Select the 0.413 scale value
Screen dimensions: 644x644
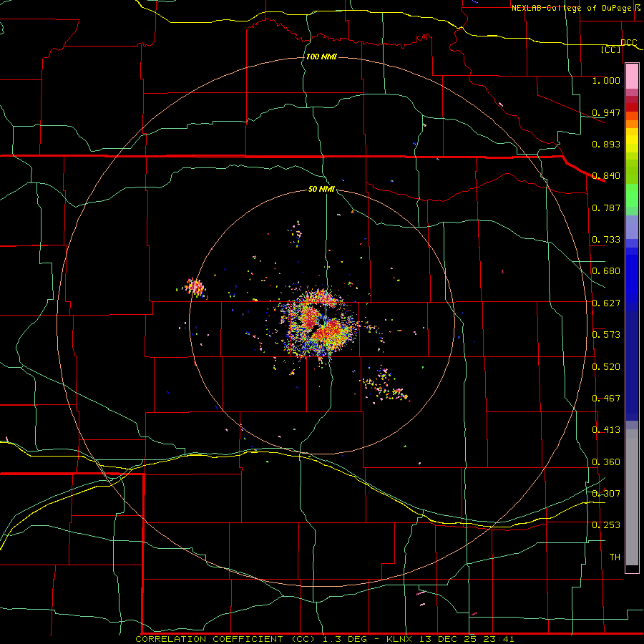[x=606, y=430]
